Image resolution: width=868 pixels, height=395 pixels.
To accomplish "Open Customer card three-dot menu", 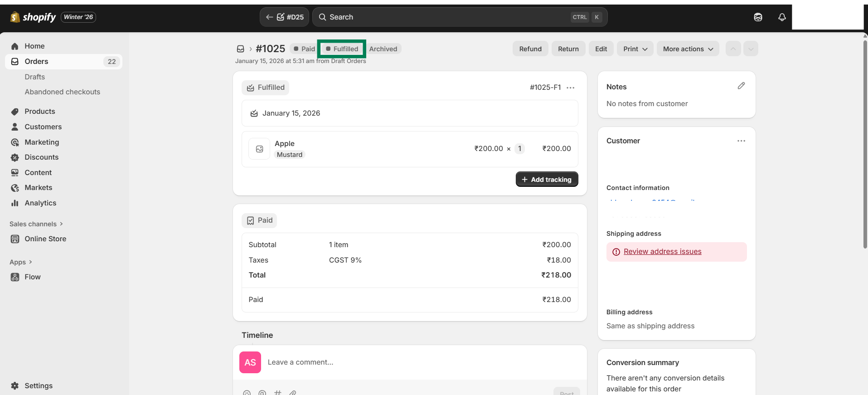I will pyautogui.click(x=741, y=141).
